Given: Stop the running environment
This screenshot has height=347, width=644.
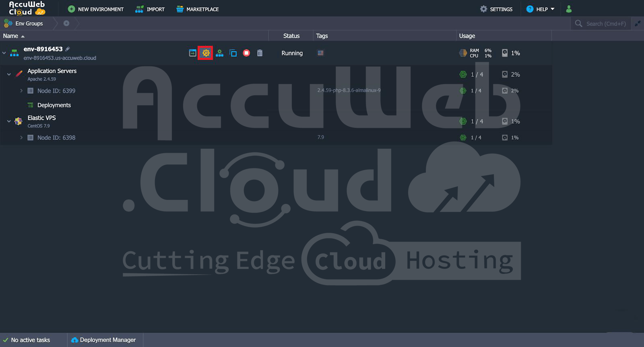Looking at the screenshot, I should (x=246, y=53).
